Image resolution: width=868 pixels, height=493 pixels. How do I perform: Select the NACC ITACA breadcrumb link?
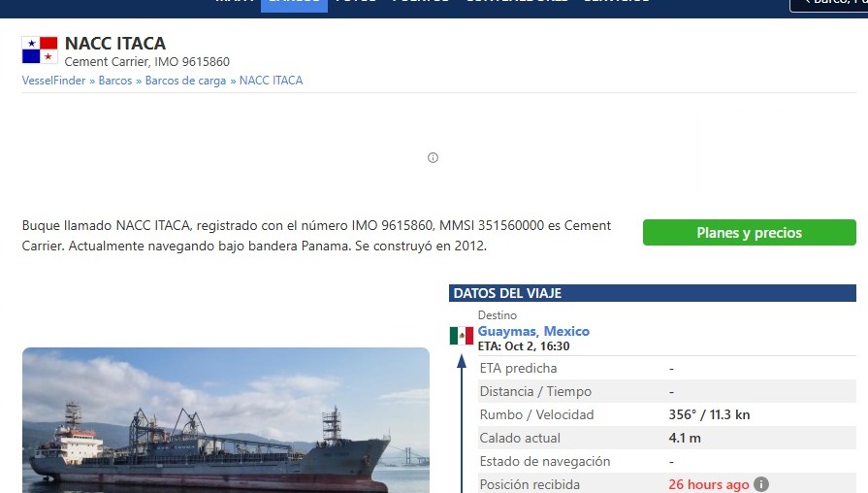tap(271, 81)
